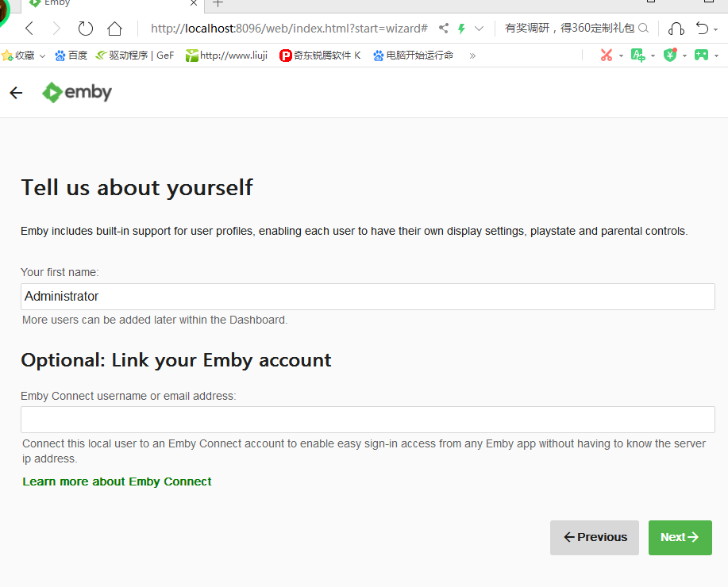Expand the shield tool dropdown arrow

684,56
